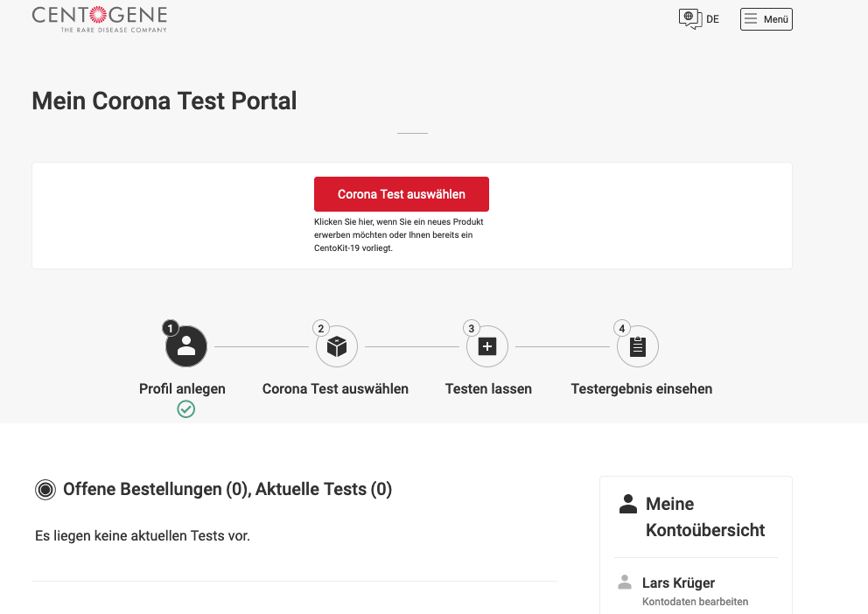Select the Testen lassen step label
The height and width of the screenshot is (614, 868).
488,388
